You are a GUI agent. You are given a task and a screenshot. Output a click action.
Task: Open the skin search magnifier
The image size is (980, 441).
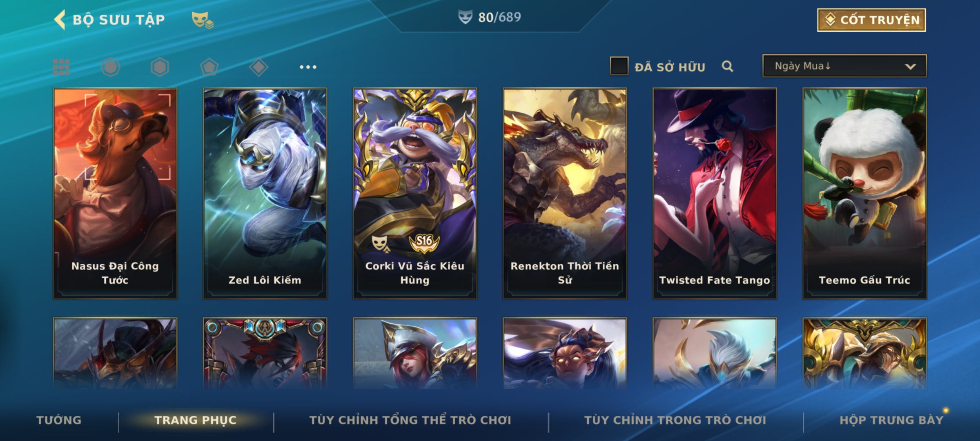(727, 66)
